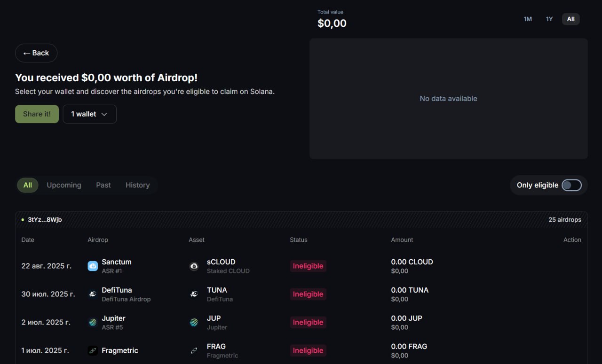The width and height of the screenshot is (602, 364).
Task: Switch to the Past tab
Action: point(103,185)
